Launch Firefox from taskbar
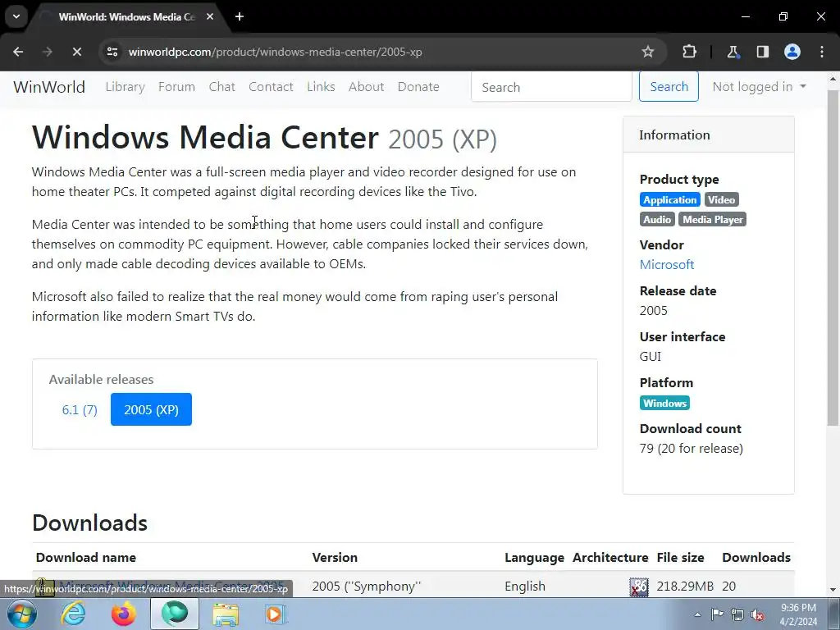 pyautogui.click(x=124, y=614)
